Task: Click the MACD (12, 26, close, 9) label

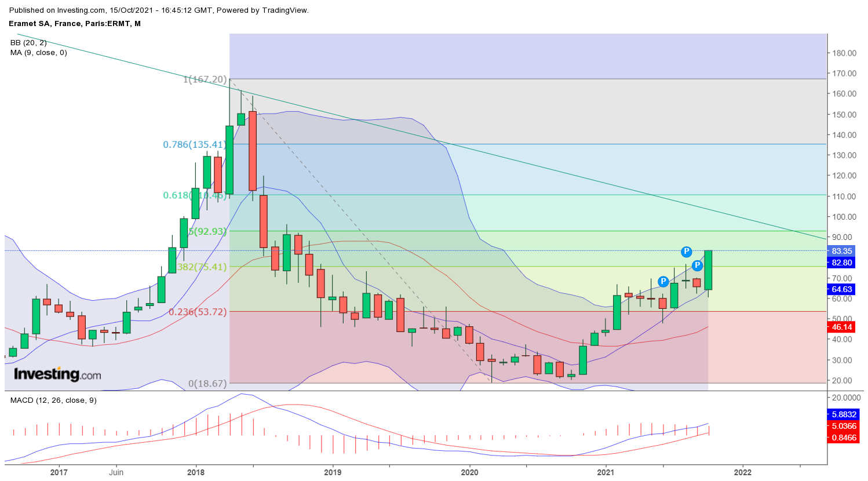Action: (x=53, y=400)
